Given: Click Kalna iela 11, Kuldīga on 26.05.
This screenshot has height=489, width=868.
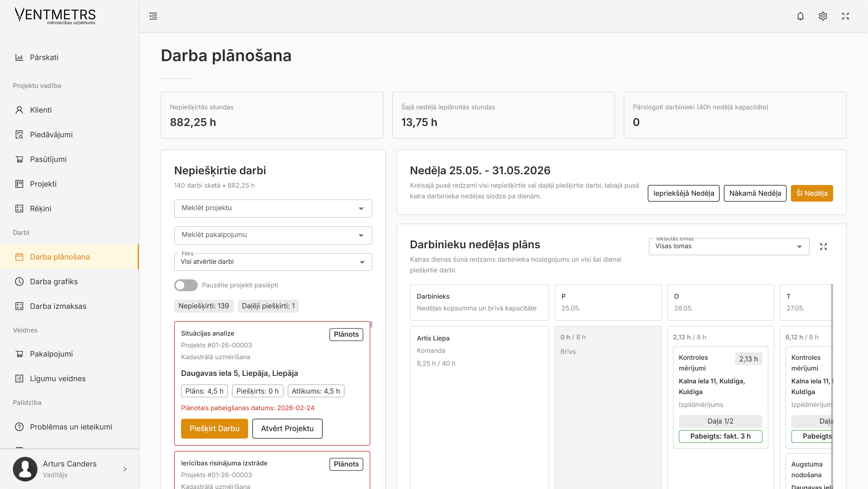Looking at the screenshot, I should (x=712, y=387).
